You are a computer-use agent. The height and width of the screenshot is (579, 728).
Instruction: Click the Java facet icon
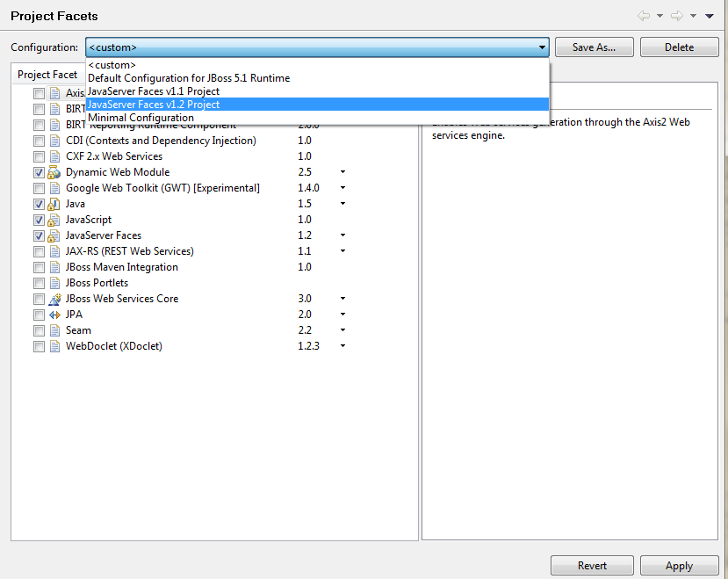pyautogui.click(x=54, y=204)
